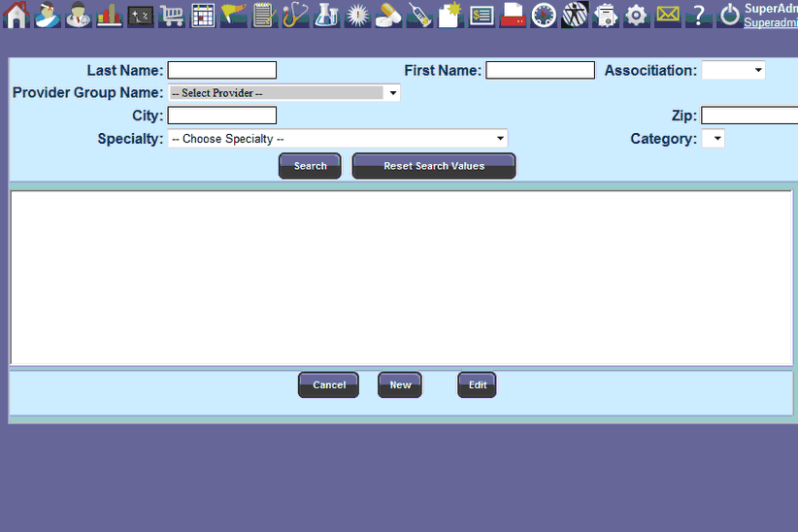The width and height of the screenshot is (798, 532).
Task: Expand the Provider Group Name dropdown
Action: tap(284, 93)
